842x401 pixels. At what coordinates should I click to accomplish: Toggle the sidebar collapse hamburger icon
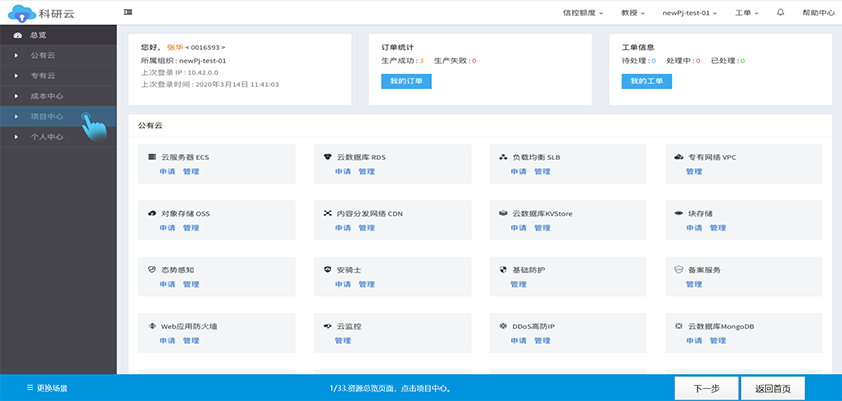click(127, 12)
